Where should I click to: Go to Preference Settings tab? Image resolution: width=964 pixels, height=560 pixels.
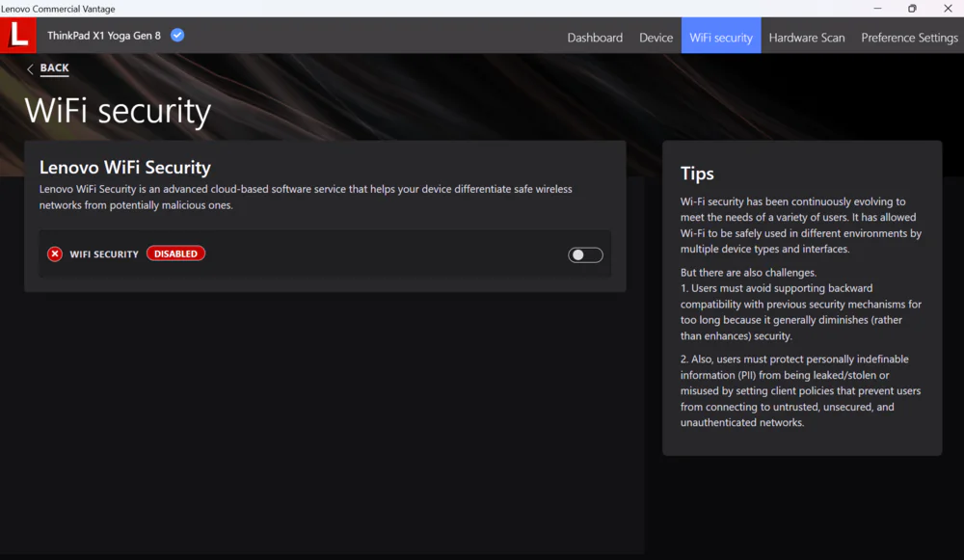pyautogui.click(x=909, y=38)
